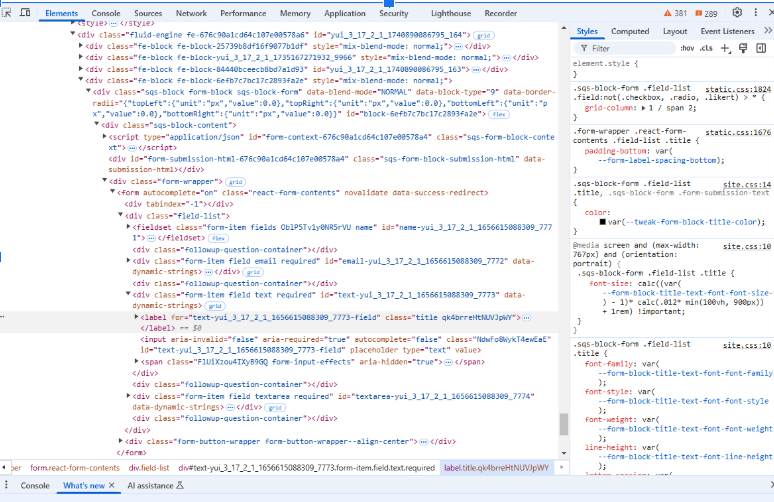774x502 pixels.
Task: Open the Recorder tab
Action: coord(501,13)
